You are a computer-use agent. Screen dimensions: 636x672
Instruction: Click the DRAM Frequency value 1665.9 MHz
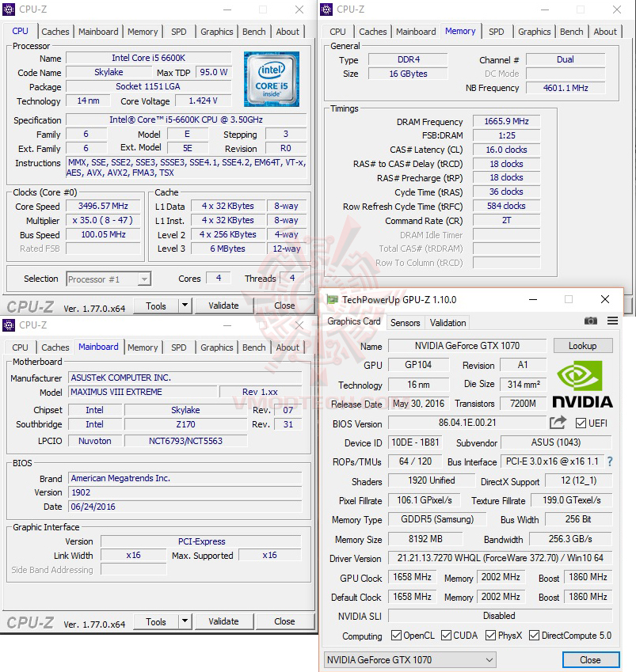coord(506,121)
